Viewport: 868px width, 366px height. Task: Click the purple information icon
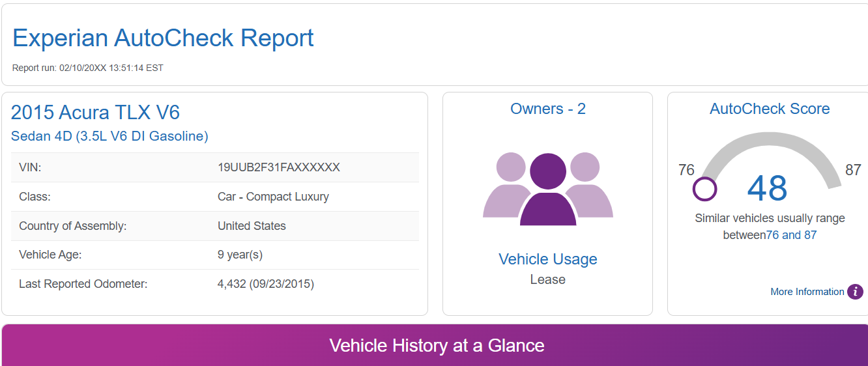855,292
